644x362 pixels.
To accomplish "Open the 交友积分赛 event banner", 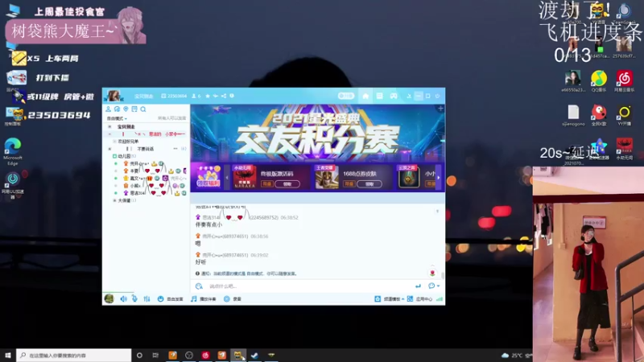I will [317, 134].
